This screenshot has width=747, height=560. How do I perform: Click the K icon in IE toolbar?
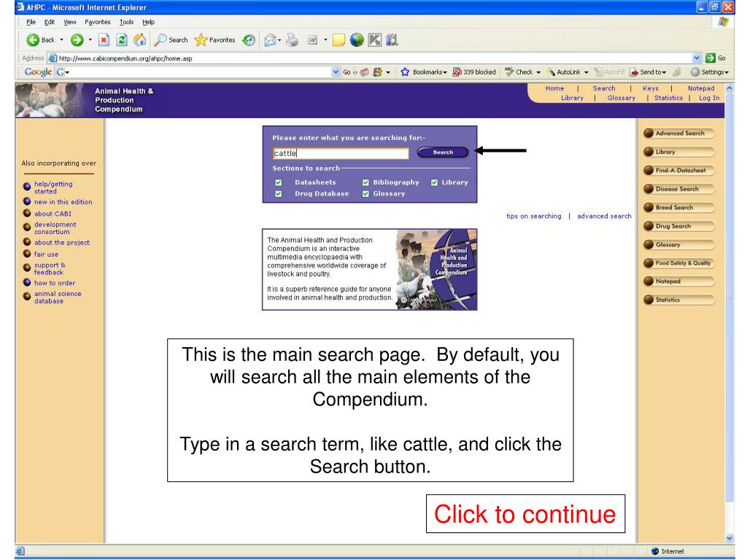point(375,40)
